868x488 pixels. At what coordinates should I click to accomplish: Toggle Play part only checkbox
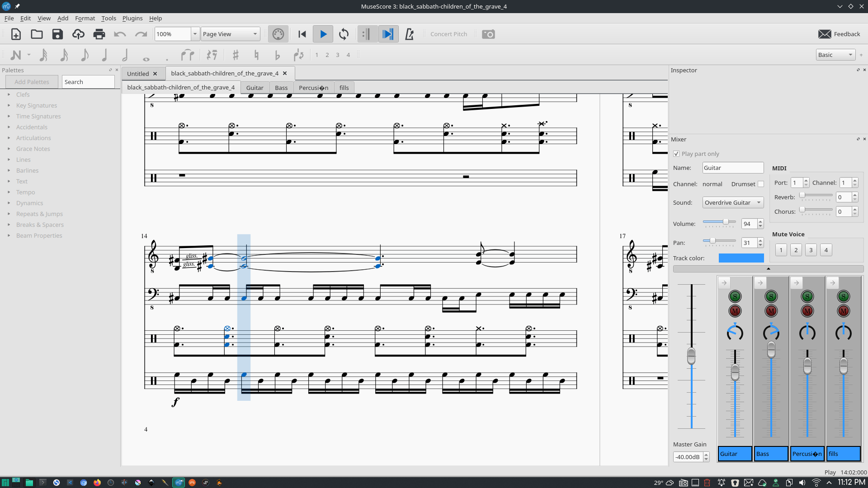coord(676,154)
